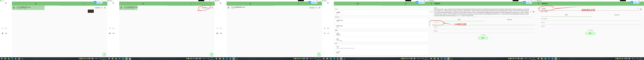Click Referer field in the filled URL window
This screenshot has width=644, height=60.
coord(484,31)
